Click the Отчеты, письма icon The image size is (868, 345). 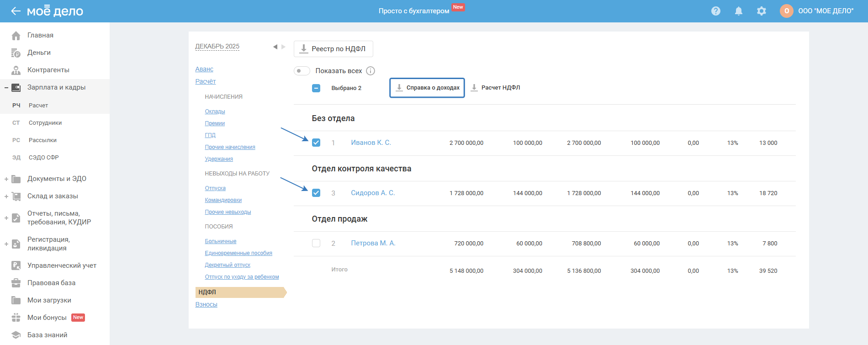(x=16, y=218)
